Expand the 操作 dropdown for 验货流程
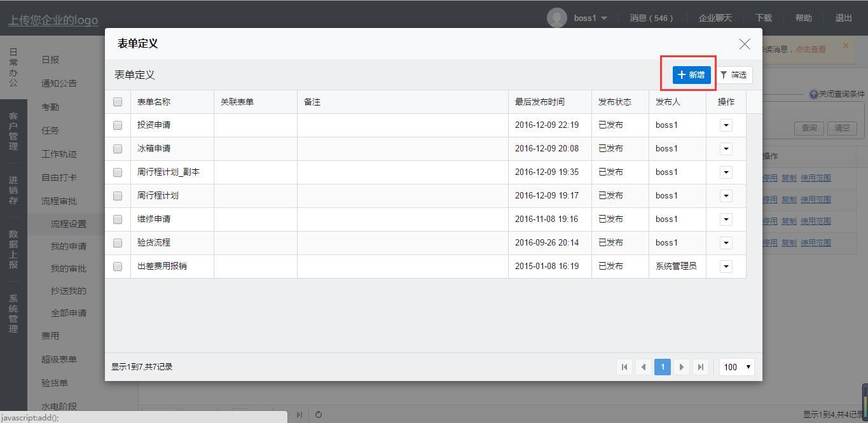Viewport: 868px width, 423px height. (726, 243)
